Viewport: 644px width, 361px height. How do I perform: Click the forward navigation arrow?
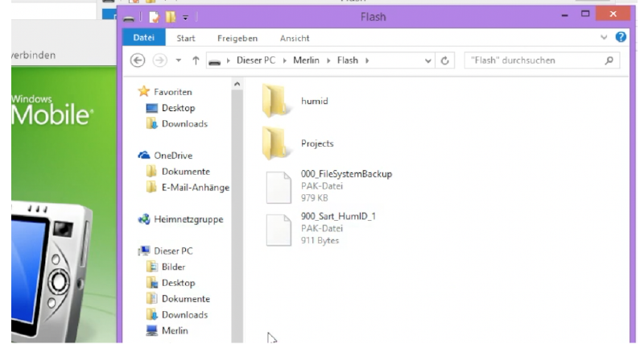pyautogui.click(x=159, y=60)
